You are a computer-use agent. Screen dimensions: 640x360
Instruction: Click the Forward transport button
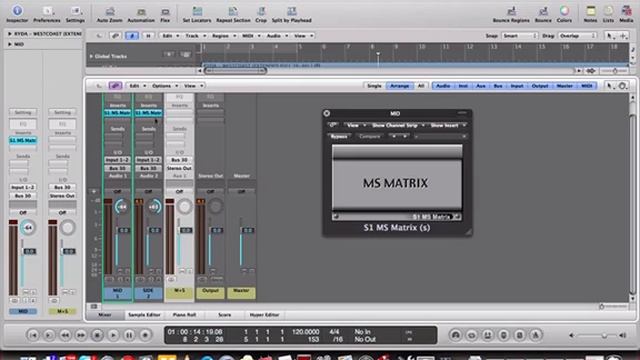(x=81, y=335)
